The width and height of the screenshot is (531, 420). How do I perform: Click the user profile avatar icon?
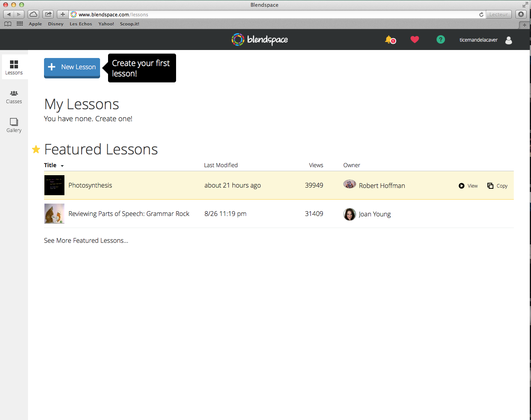tap(509, 40)
